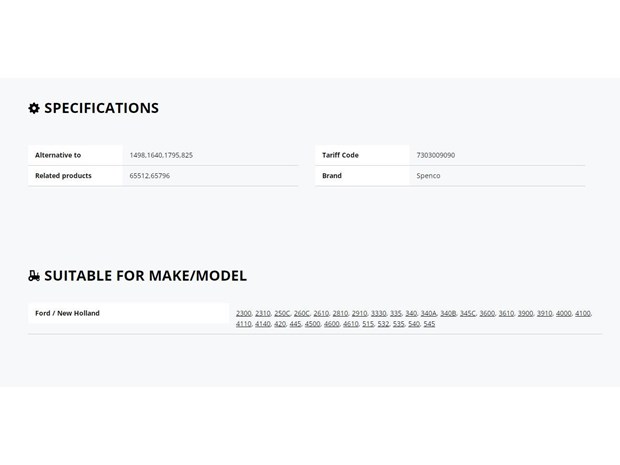
Task: Select the 532 model link
Action: coord(383,324)
